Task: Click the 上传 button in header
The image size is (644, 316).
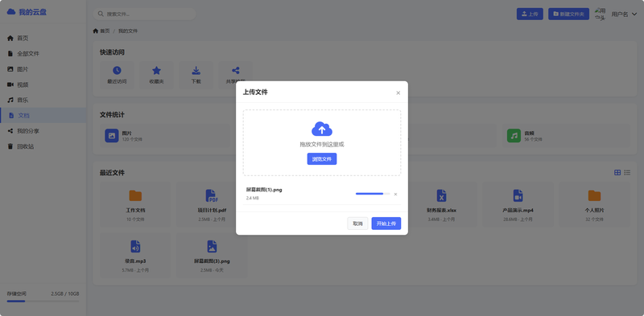Action: 530,14
